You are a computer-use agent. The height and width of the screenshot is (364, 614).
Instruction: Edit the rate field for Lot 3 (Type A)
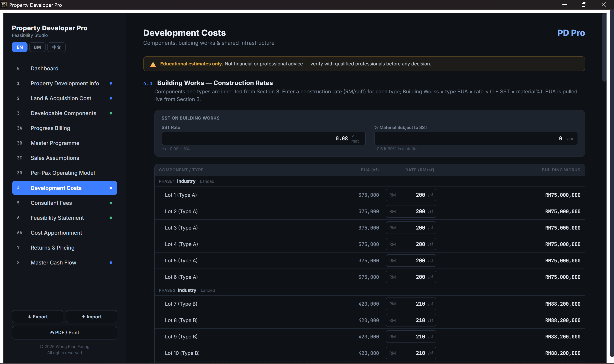[411, 228]
